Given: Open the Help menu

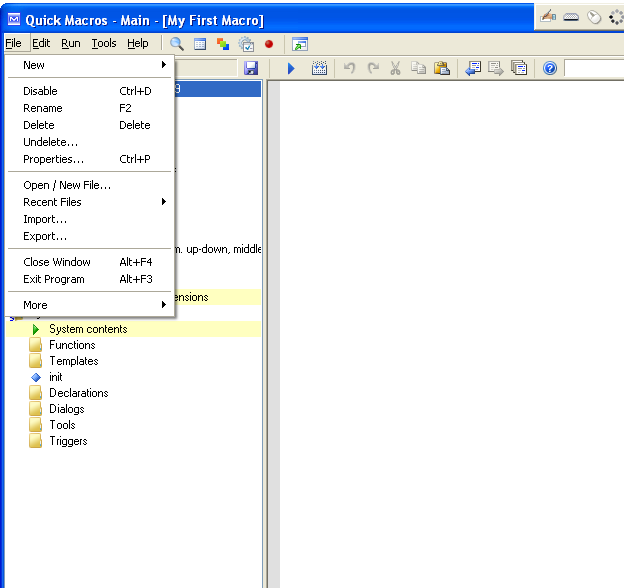Looking at the screenshot, I should 138,43.
